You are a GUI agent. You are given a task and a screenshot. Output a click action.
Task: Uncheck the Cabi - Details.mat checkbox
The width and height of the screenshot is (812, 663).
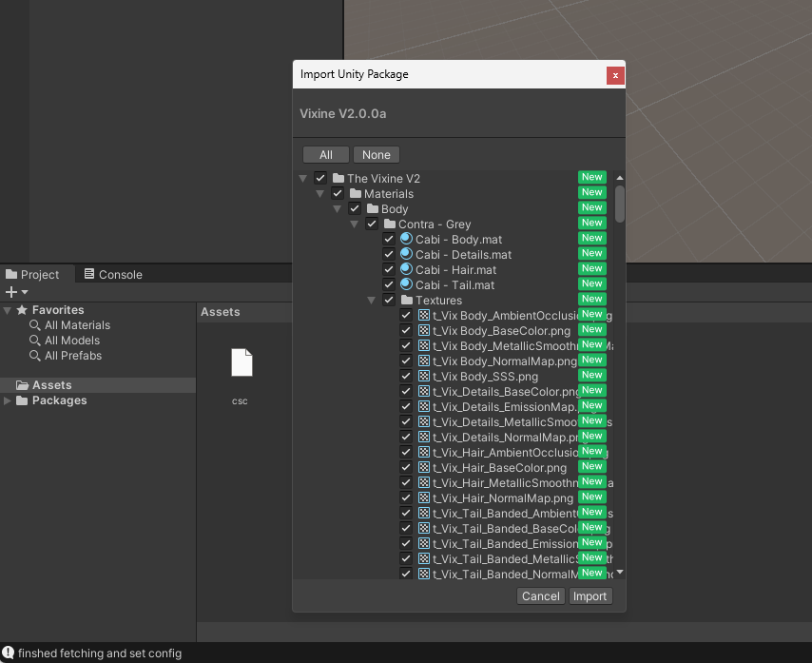(x=389, y=255)
